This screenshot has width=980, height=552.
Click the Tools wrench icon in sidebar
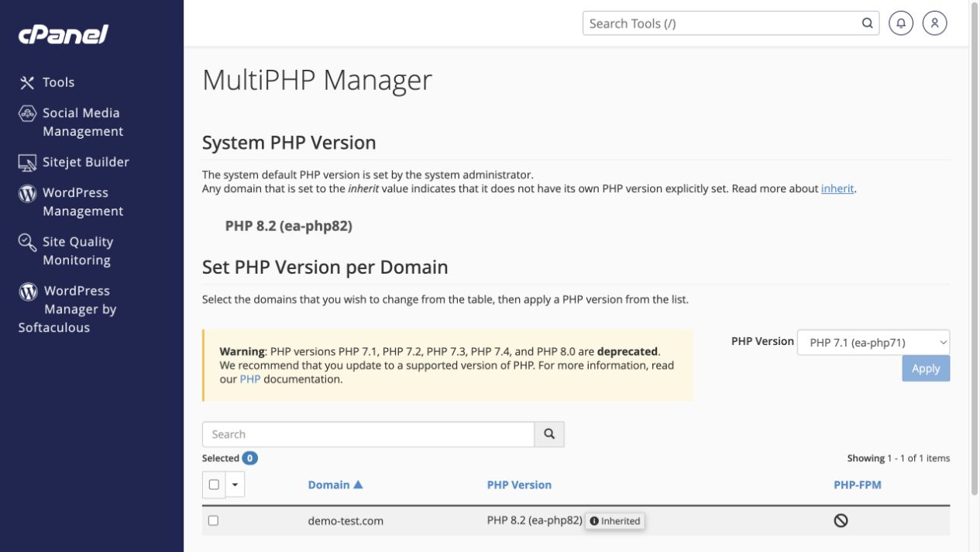(x=27, y=82)
